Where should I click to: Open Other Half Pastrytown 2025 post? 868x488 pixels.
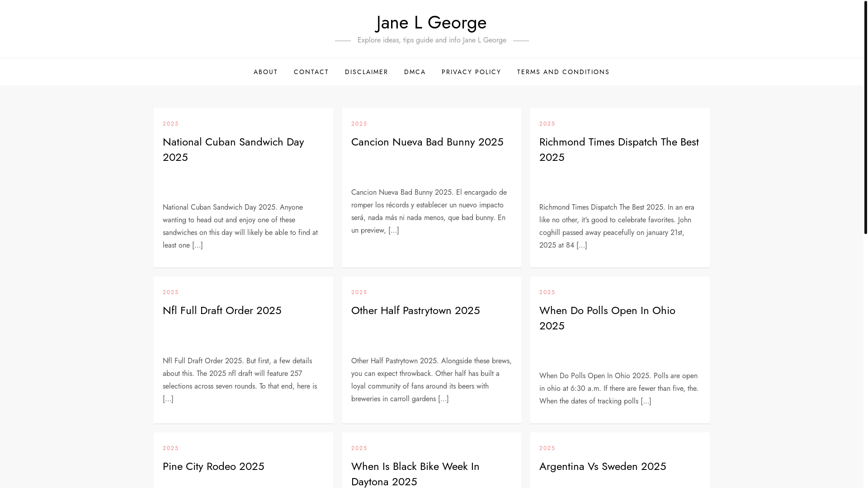pyautogui.click(x=415, y=310)
